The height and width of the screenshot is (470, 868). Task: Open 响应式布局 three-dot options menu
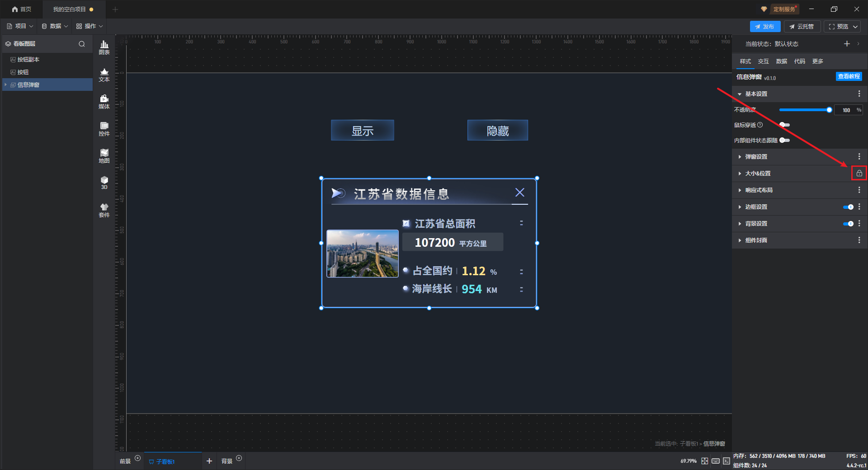click(859, 190)
